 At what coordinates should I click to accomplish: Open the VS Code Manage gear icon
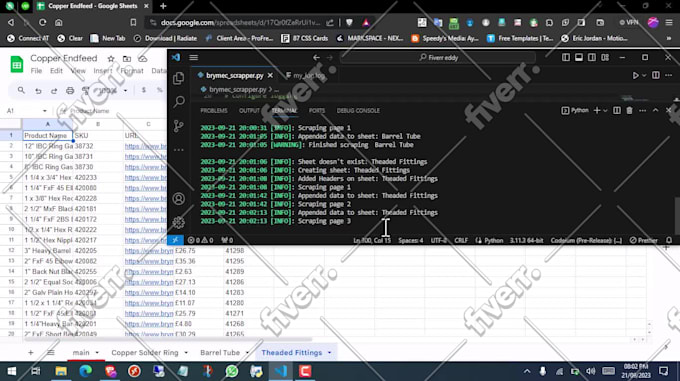coord(179,222)
